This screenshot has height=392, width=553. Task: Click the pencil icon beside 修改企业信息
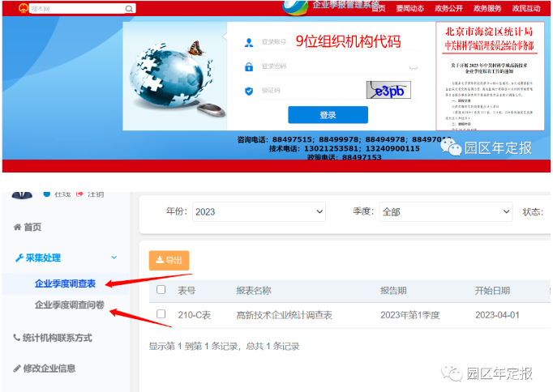click(17, 369)
